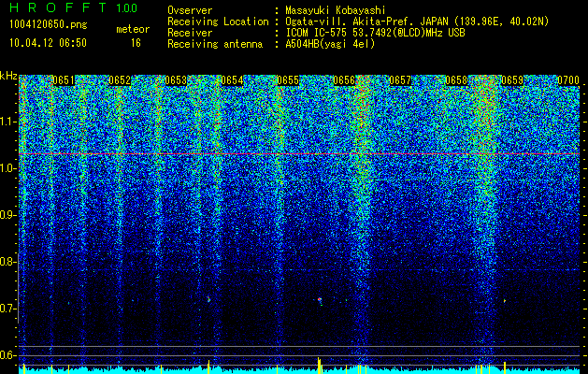Select the filename 1004120650.png
Image resolution: width=588 pixels, height=374 pixels.
(x=49, y=25)
